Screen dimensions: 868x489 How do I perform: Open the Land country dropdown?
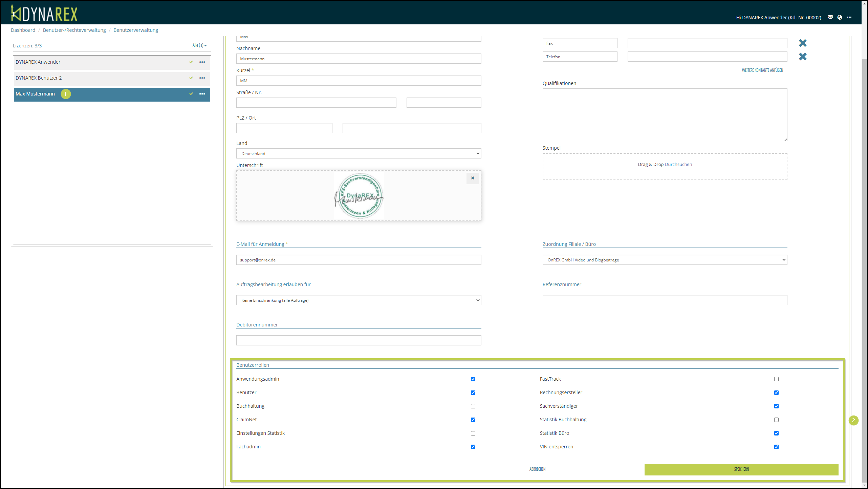coord(359,153)
